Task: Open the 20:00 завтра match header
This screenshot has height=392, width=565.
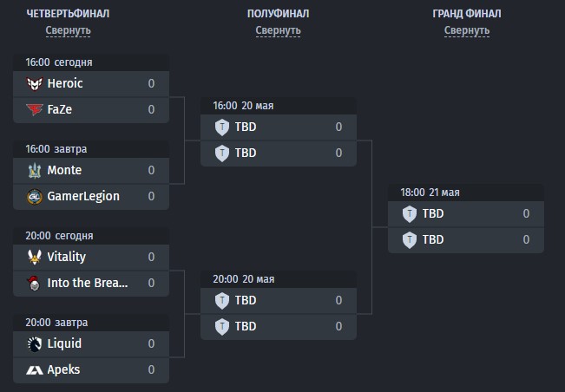Action: coord(91,323)
